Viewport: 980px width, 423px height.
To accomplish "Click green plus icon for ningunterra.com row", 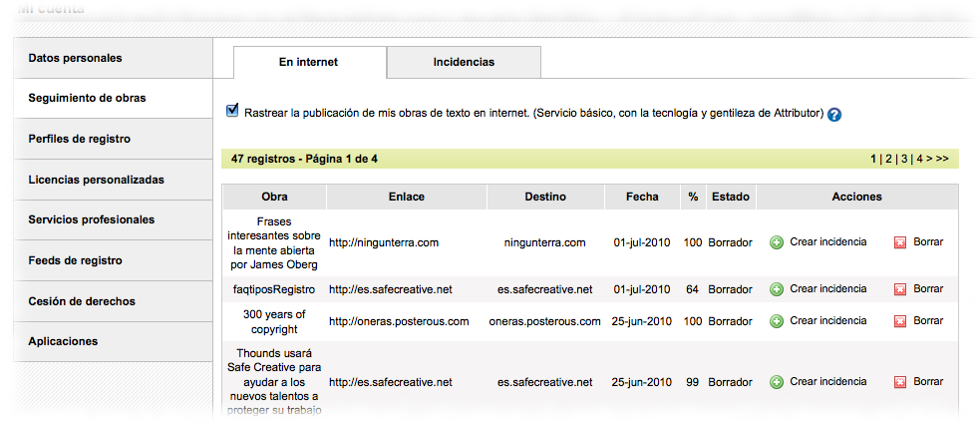I will pyautogui.click(x=777, y=242).
